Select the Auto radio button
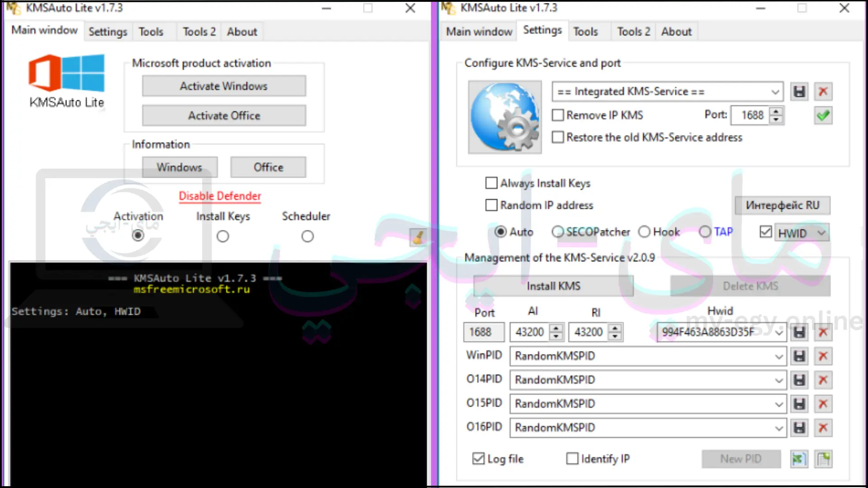The width and height of the screenshot is (868, 488). tap(500, 231)
